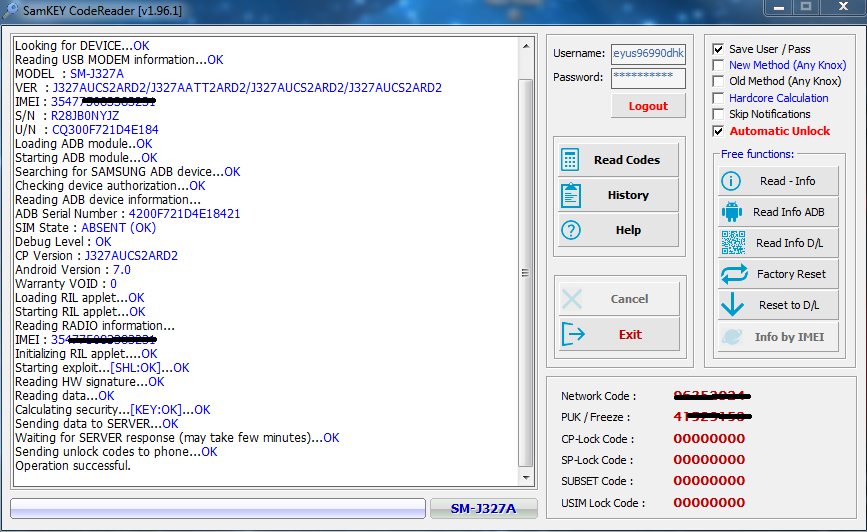Enable Old Method (Any Knox) checkbox
The width and height of the screenshot is (867, 532).
coord(718,81)
